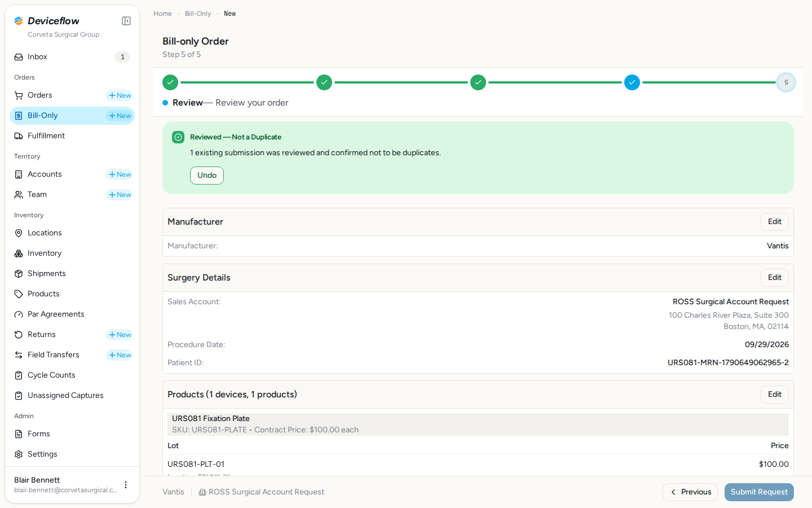Click the Fulfillment truck icon

pos(19,136)
